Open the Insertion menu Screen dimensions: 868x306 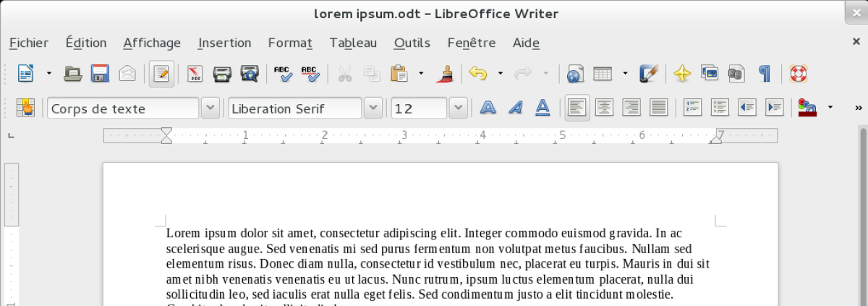click(225, 43)
